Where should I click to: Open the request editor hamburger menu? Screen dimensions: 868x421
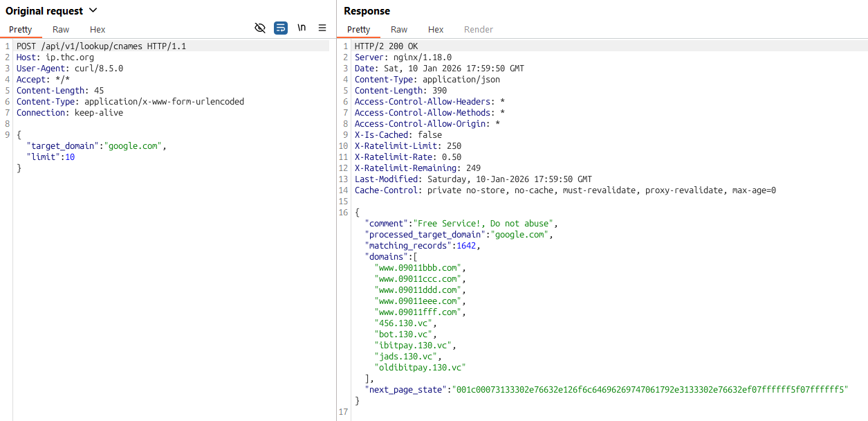pyautogui.click(x=322, y=27)
